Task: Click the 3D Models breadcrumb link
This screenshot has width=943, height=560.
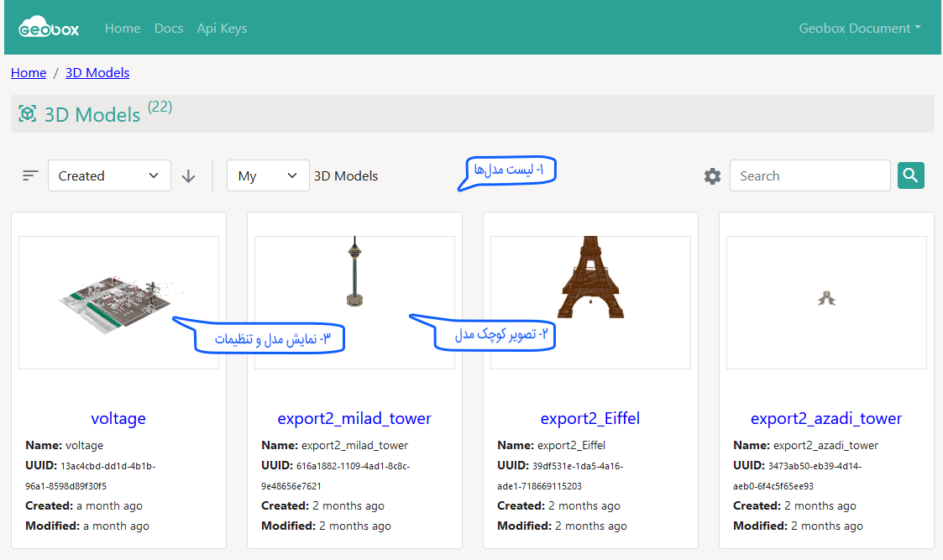Action: [x=97, y=73]
